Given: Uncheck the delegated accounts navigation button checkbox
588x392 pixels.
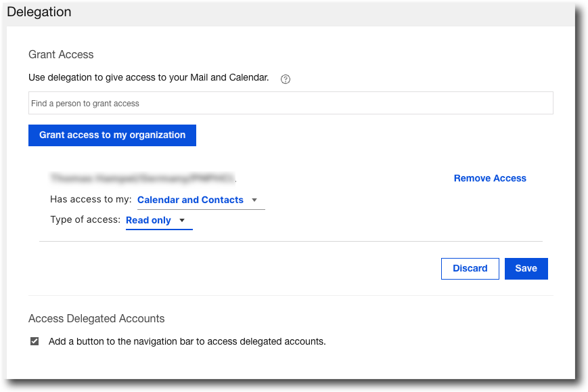Looking at the screenshot, I should (35, 342).
